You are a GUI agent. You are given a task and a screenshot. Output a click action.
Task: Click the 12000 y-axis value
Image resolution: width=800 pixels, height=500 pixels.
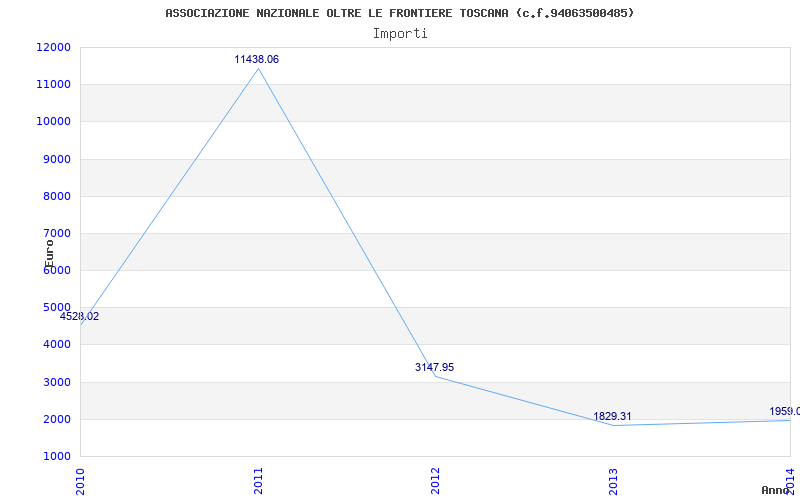[53, 47]
